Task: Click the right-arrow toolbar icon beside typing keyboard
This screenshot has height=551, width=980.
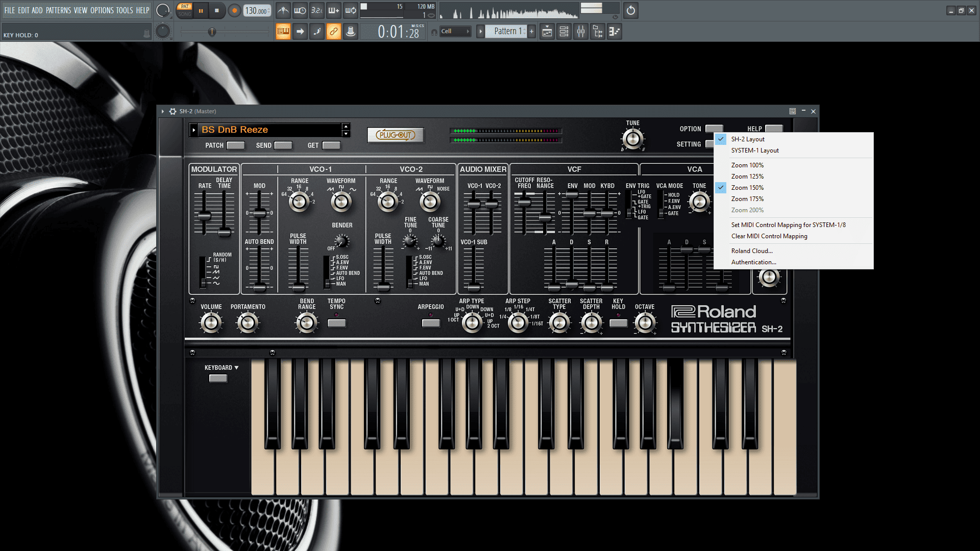Action: (300, 32)
